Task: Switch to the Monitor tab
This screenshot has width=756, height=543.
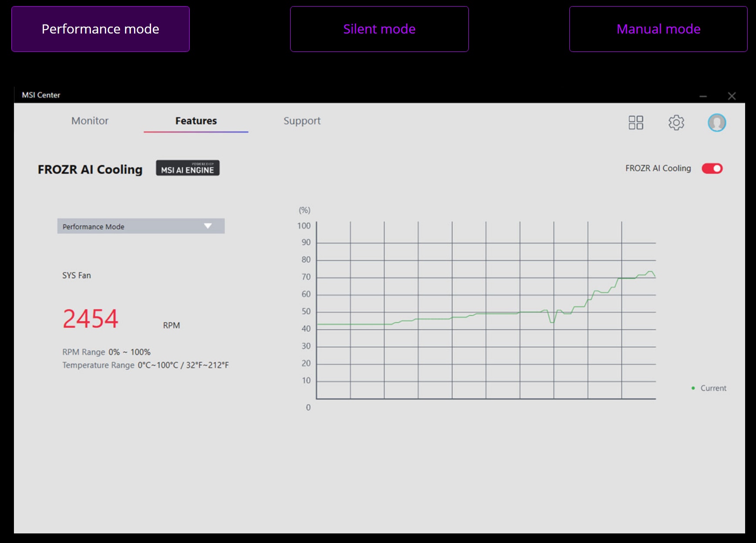Action: (90, 121)
